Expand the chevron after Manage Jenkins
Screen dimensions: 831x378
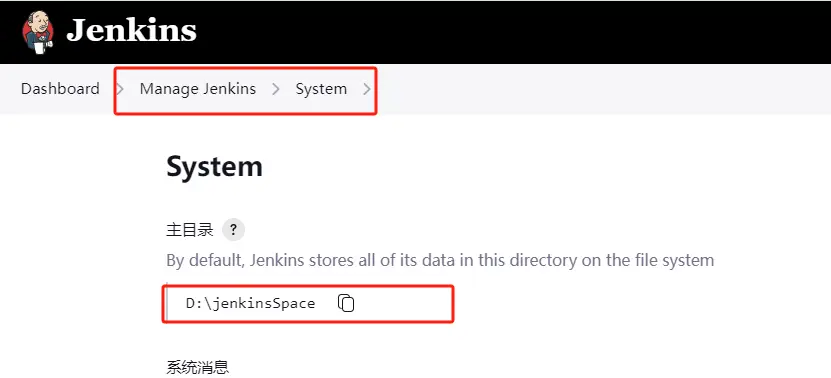coord(276,89)
